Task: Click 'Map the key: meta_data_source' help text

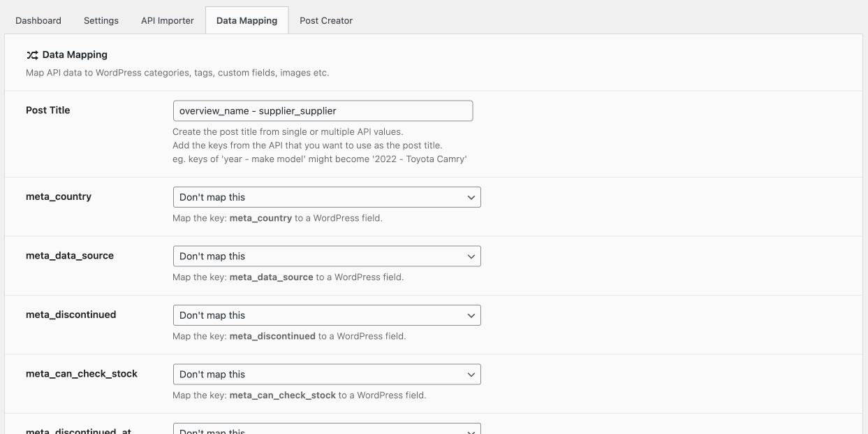Action: [x=288, y=277]
